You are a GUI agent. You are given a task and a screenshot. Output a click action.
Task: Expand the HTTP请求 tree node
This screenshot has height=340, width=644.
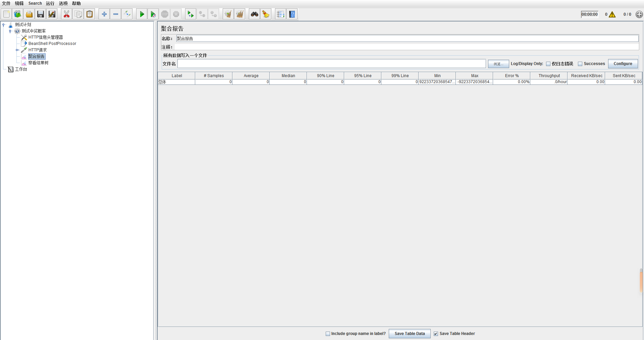point(17,50)
